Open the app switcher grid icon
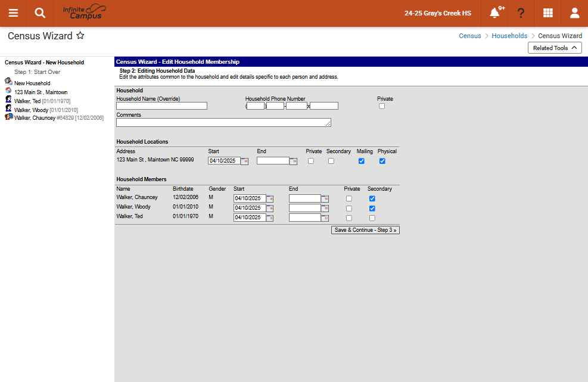 (548, 13)
